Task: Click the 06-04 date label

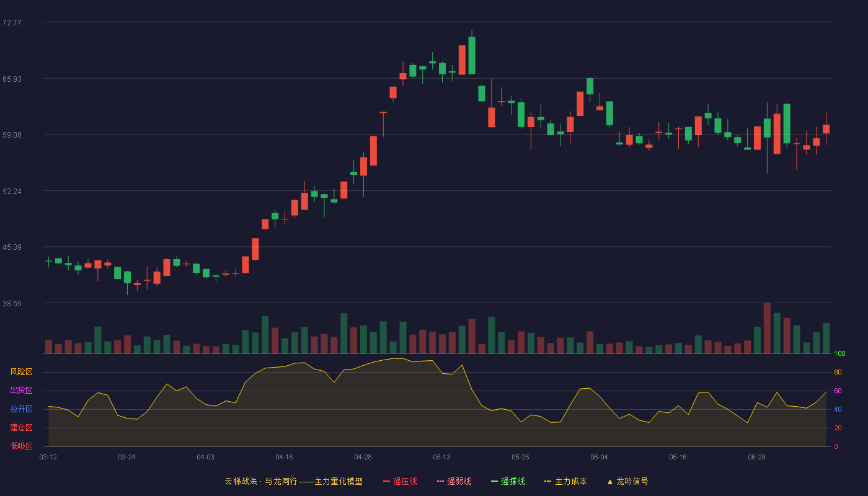Action: click(x=599, y=457)
